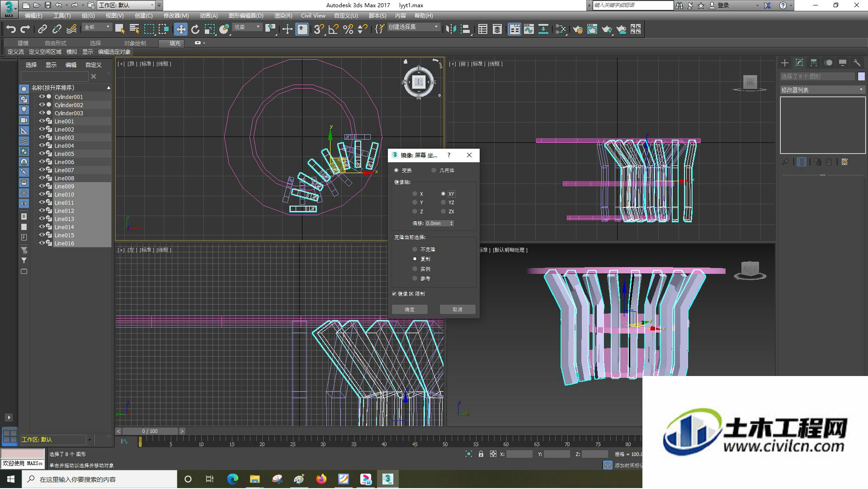Open the 编辑(E) menu

point(33,16)
